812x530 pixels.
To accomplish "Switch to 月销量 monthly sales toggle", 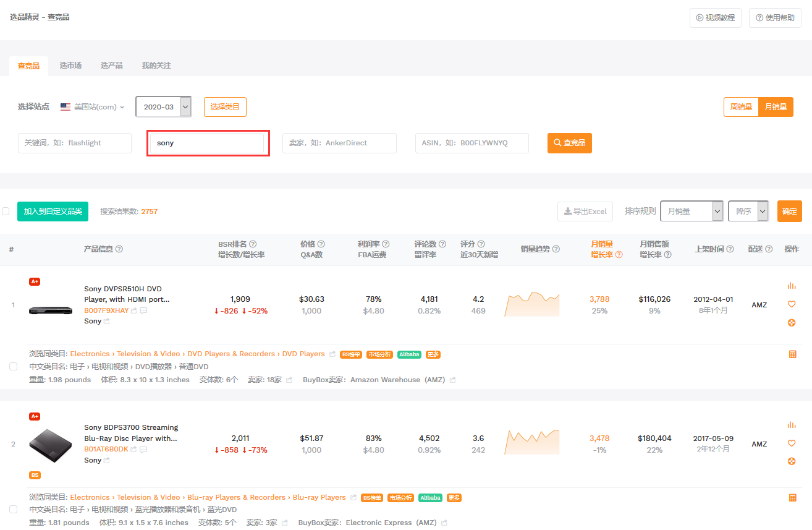I will coord(776,107).
